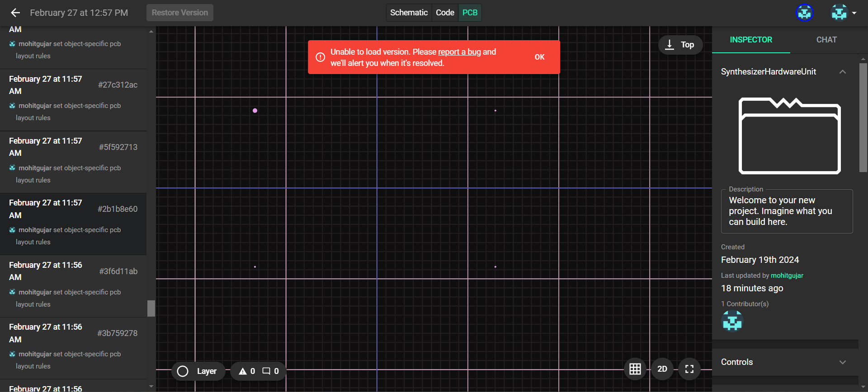Edit the project Description field

pos(787,211)
